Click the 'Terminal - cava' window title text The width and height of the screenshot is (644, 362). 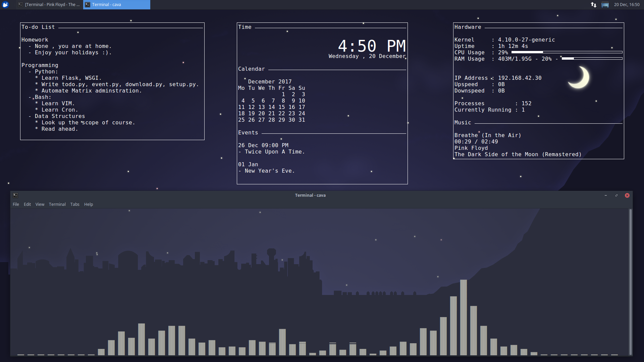coord(310,195)
